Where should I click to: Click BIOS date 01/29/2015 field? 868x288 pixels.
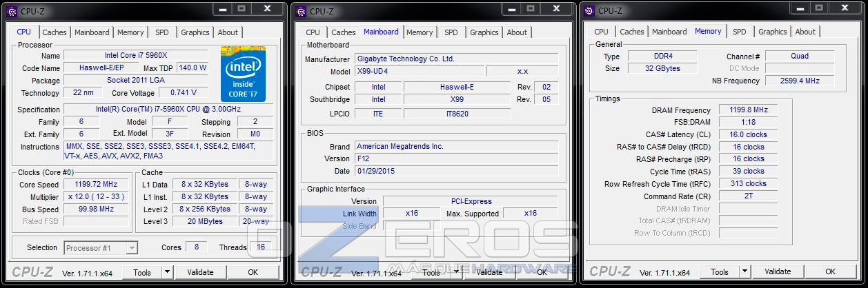[x=456, y=172]
